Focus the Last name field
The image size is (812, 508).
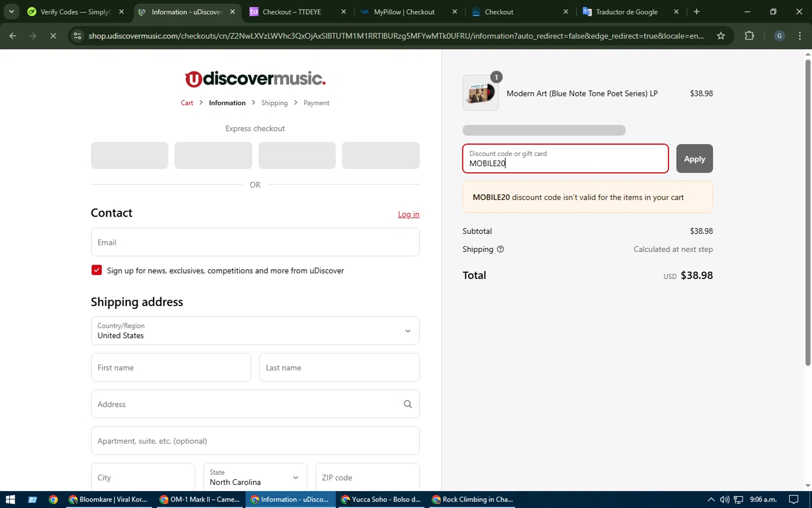pos(339,368)
